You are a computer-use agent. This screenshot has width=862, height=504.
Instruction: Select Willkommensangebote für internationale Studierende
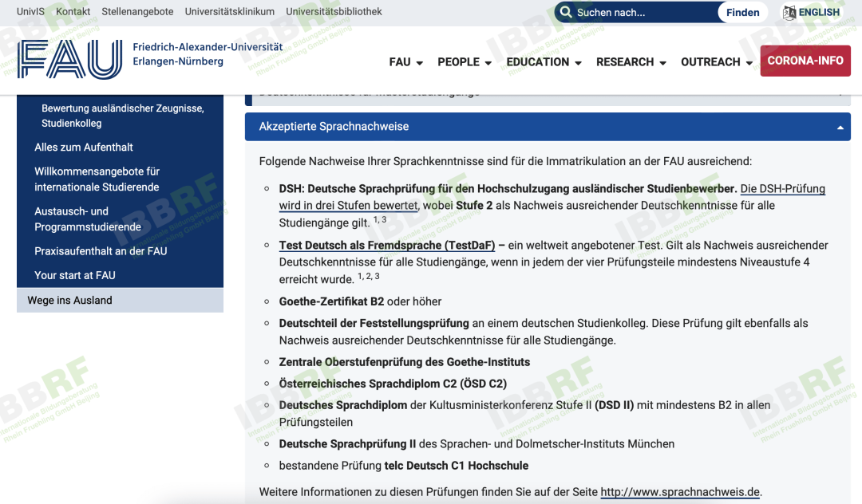97,179
